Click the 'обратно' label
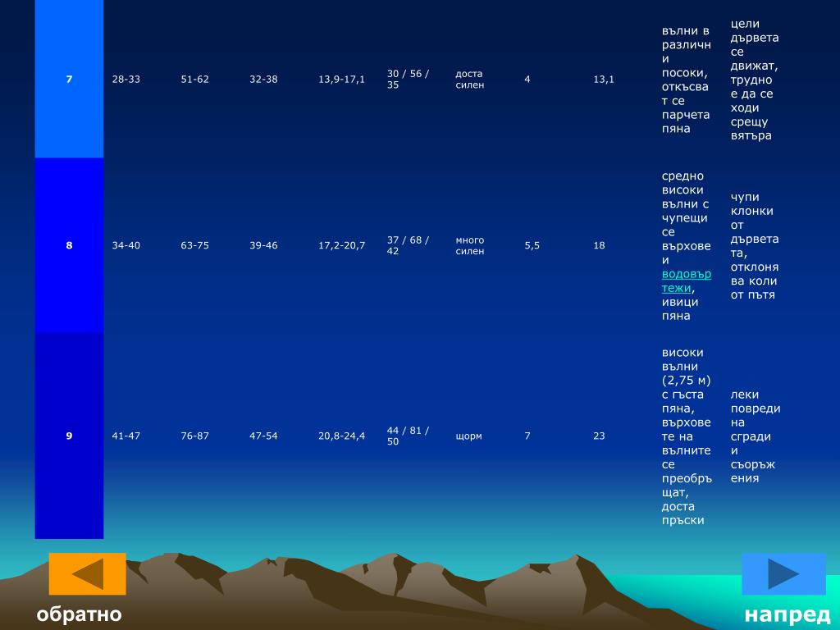Image resolution: width=840 pixels, height=630 pixels. 80,614
